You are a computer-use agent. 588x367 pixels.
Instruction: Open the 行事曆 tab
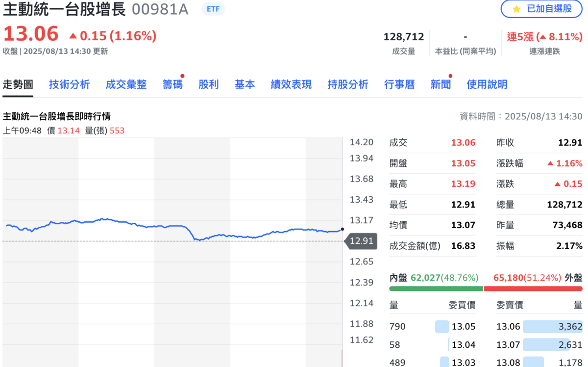tap(399, 84)
